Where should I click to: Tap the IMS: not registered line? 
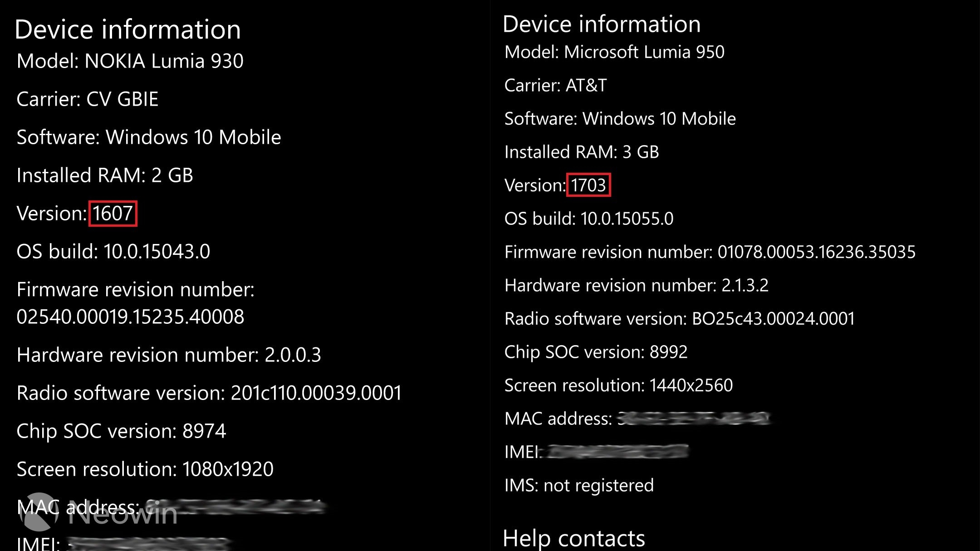[579, 485]
